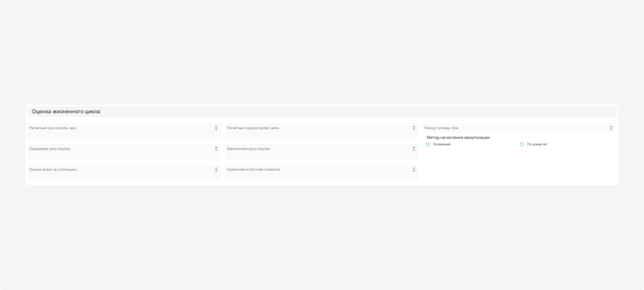Screen dimensions: 644x290
Task: Increase 'Расчётный годовой пробег' with spinner up arrow
Action: (x=414, y=126)
